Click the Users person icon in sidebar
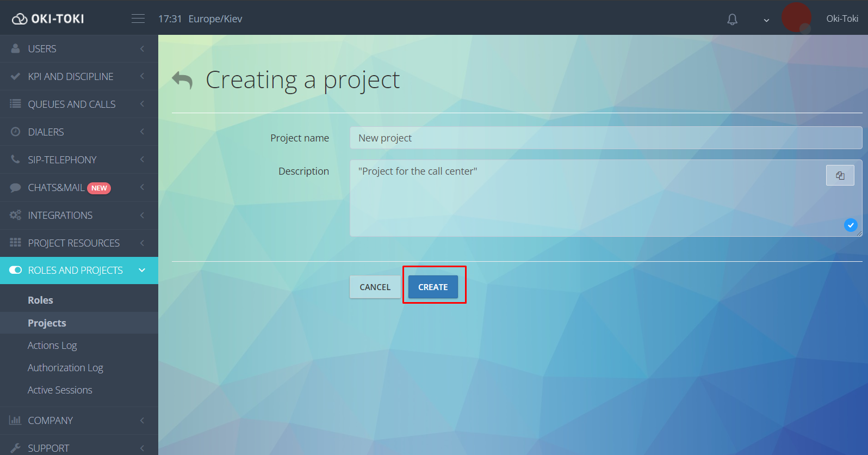Image resolution: width=868 pixels, height=455 pixels. click(15, 48)
